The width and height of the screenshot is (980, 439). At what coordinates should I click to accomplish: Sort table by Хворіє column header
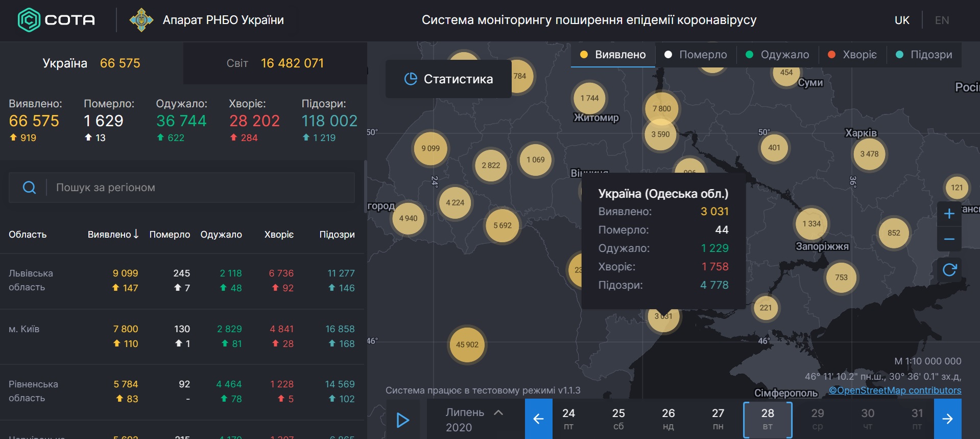tap(279, 235)
